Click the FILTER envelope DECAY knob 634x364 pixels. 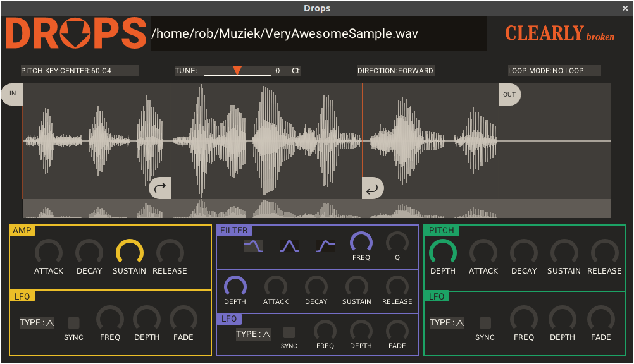click(316, 286)
